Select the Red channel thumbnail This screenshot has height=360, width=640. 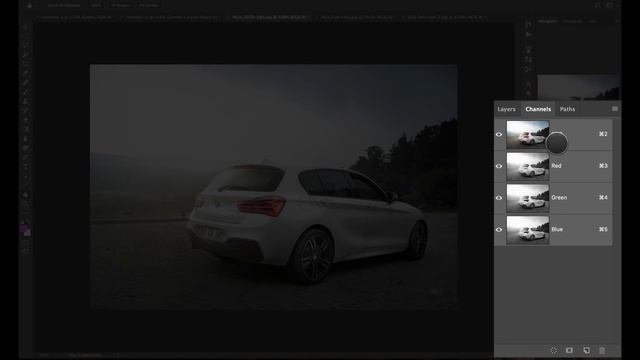click(x=528, y=166)
